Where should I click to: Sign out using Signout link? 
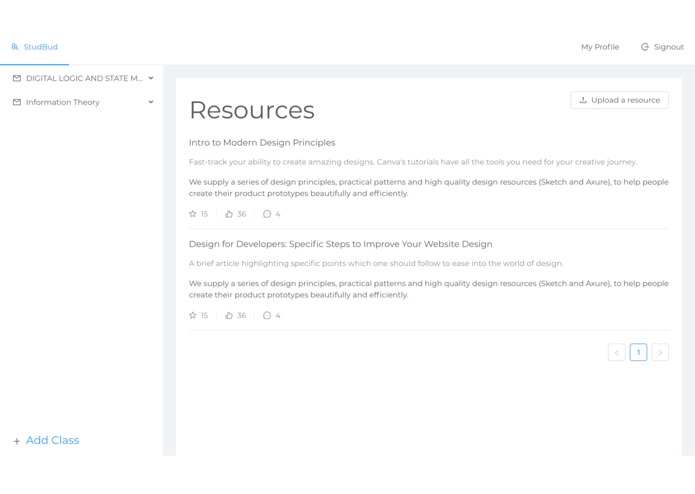coord(662,47)
